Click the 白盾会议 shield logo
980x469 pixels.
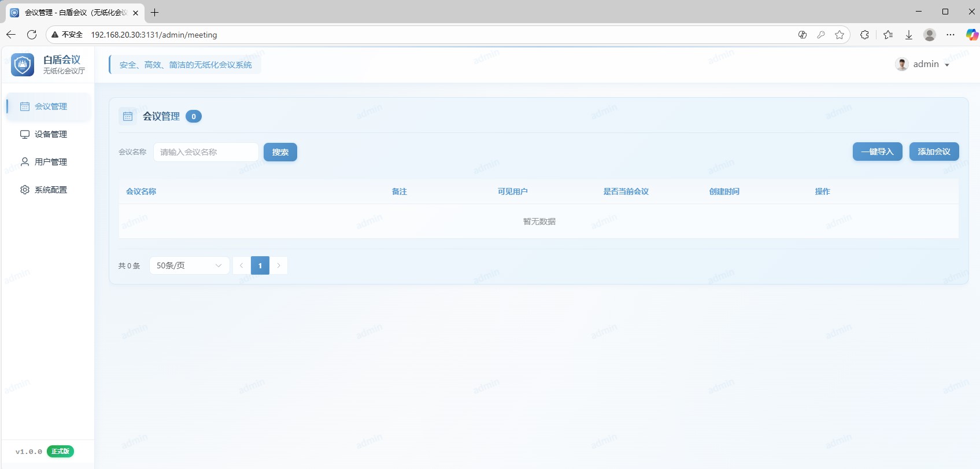(x=23, y=65)
